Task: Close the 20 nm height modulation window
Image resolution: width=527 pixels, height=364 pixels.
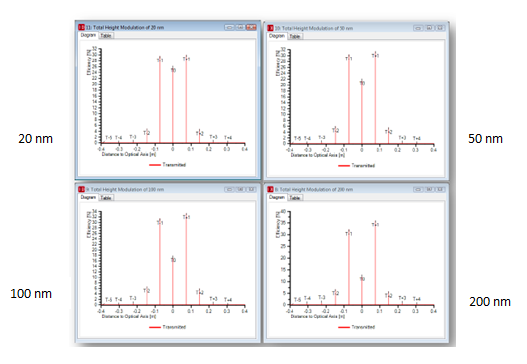Action: point(251,27)
